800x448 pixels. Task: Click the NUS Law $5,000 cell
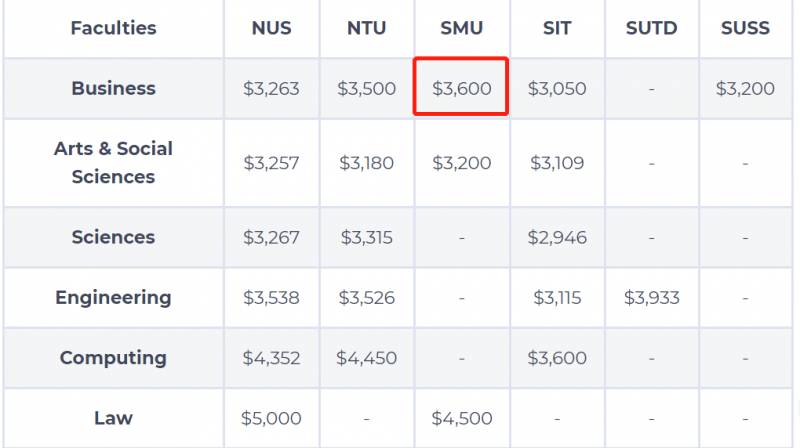271,418
